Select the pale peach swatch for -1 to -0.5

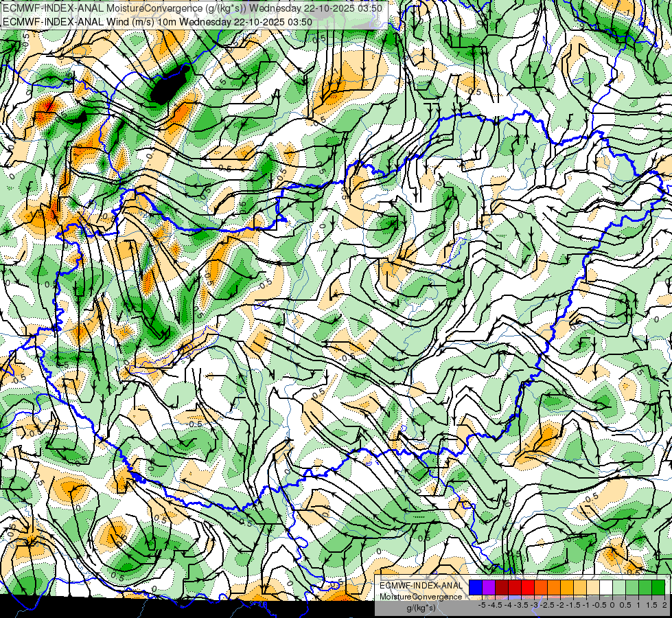[x=593, y=588]
